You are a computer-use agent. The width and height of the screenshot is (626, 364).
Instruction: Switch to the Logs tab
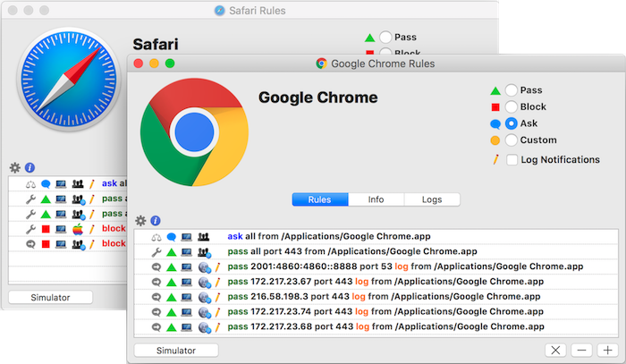[432, 199]
